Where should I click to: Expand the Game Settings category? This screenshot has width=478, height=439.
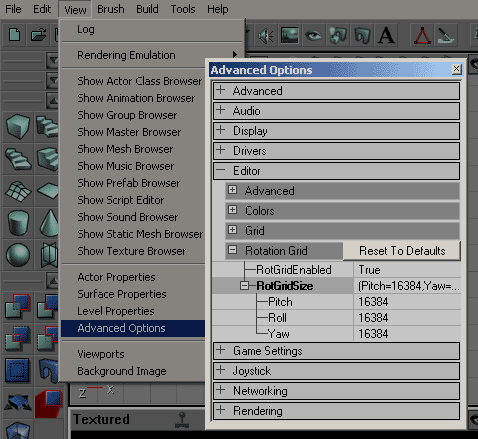click(221, 350)
